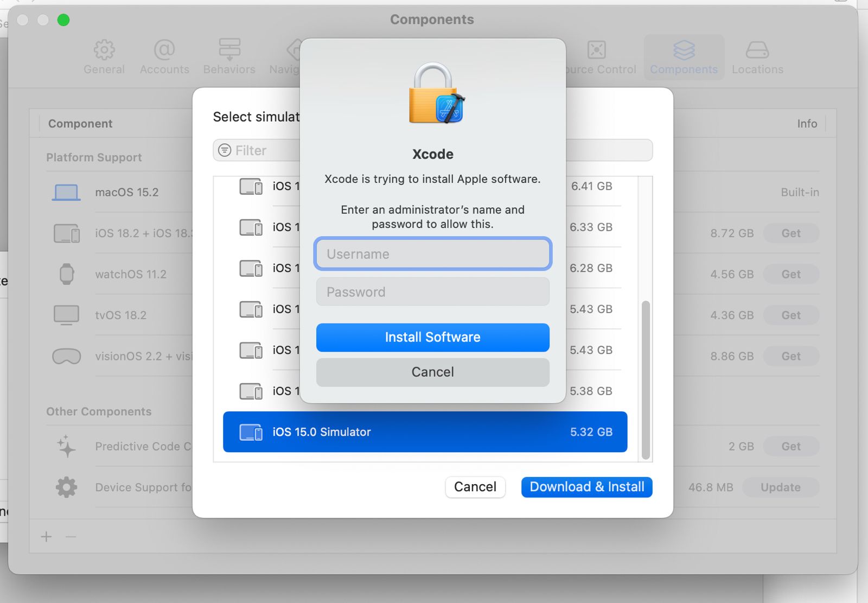868x603 pixels.
Task: Click the Device Support gear icon
Action: pyautogui.click(x=66, y=487)
